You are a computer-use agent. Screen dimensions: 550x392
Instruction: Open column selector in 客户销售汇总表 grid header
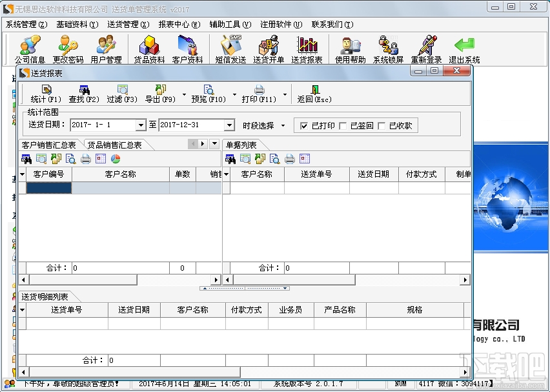pos(23,174)
